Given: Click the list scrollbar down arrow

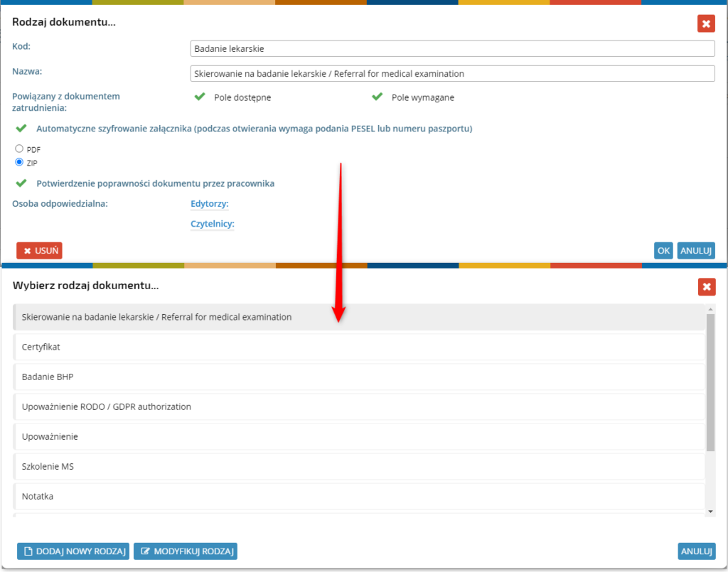Looking at the screenshot, I should 710,512.
